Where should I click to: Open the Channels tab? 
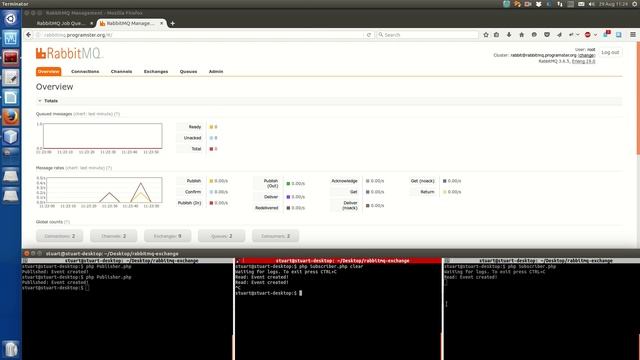[x=121, y=71]
